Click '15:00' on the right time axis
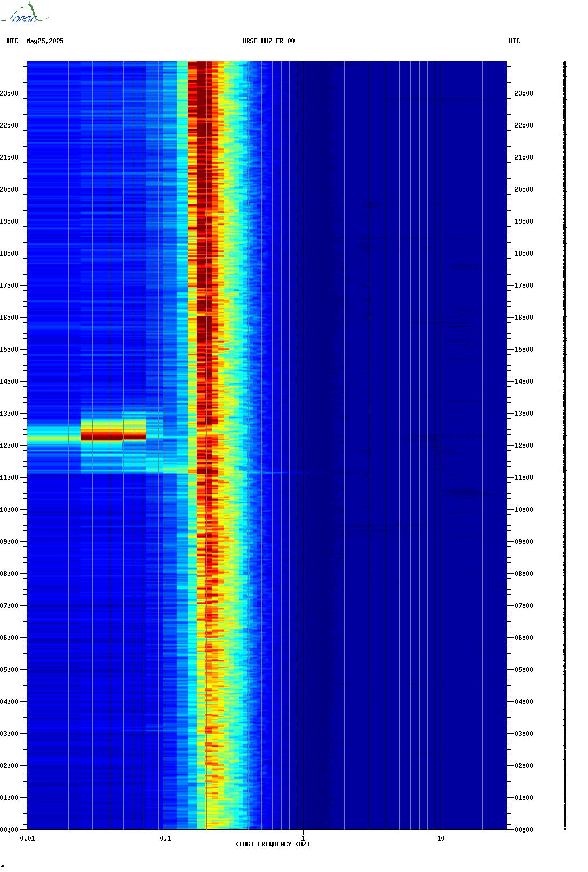The image size is (588, 872). pos(524,350)
